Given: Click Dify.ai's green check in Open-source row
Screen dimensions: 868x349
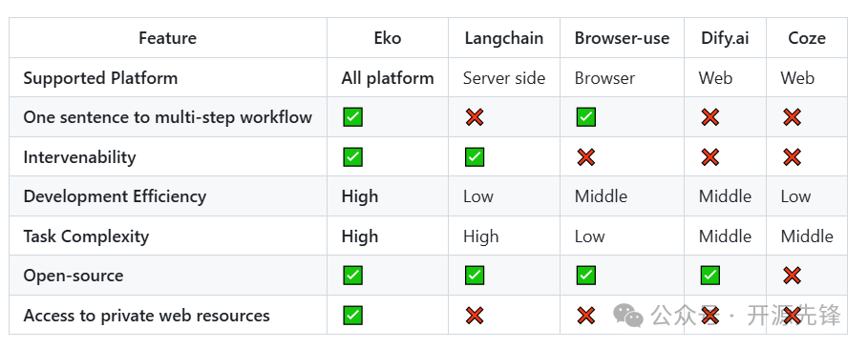Looking at the screenshot, I should [x=710, y=276].
